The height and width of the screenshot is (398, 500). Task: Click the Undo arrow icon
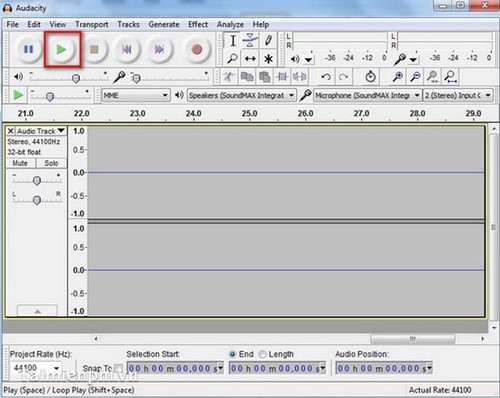tap(326, 77)
